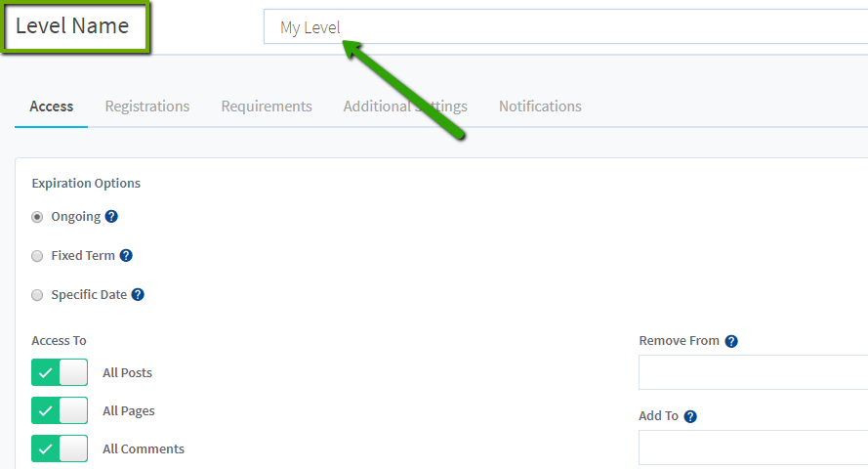This screenshot has height=469, width=868.
Task: Open the Additional Settings tab
Action: [x=405, y=107]
